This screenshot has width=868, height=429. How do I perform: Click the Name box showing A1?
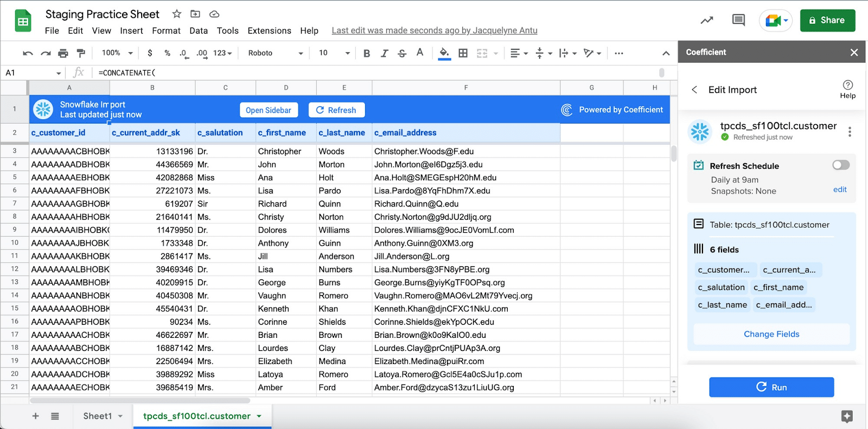(33, 73)
